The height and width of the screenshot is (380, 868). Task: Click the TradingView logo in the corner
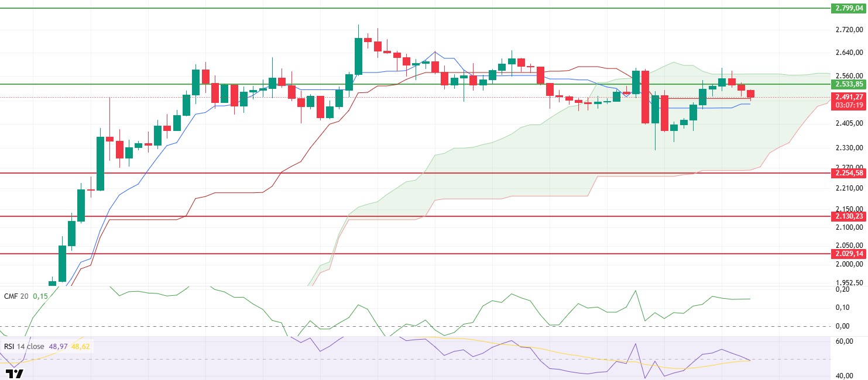pyautogui.click(x=14, y=374)
